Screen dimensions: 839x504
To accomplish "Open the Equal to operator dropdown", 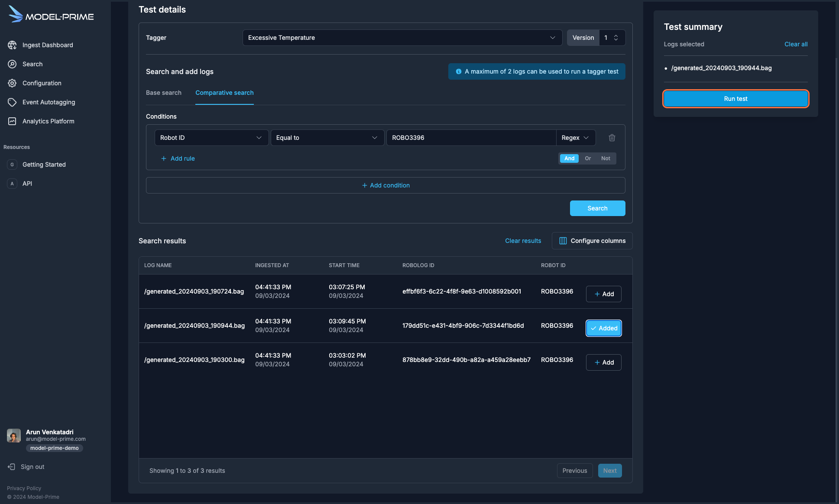I will pos(327,138).
